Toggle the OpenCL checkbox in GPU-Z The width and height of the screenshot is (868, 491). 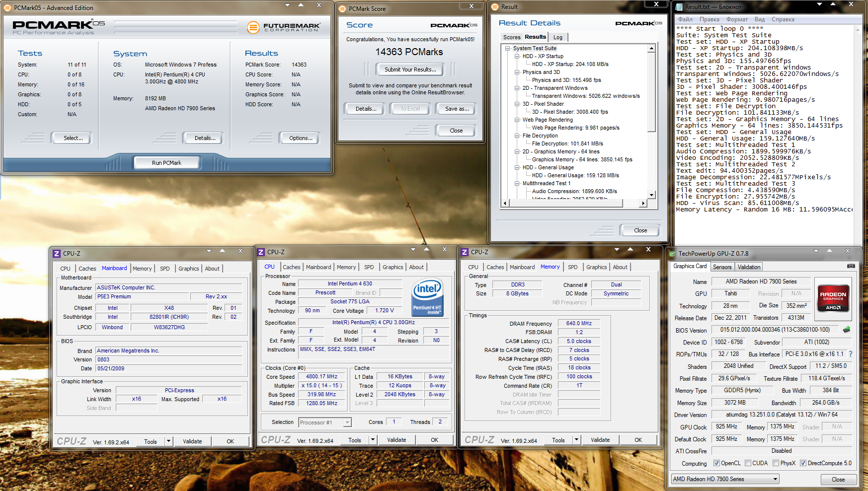[x=716, y=463]
